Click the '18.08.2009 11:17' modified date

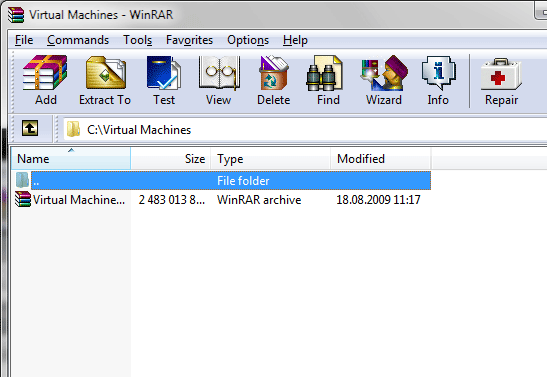tap(378, 200)
